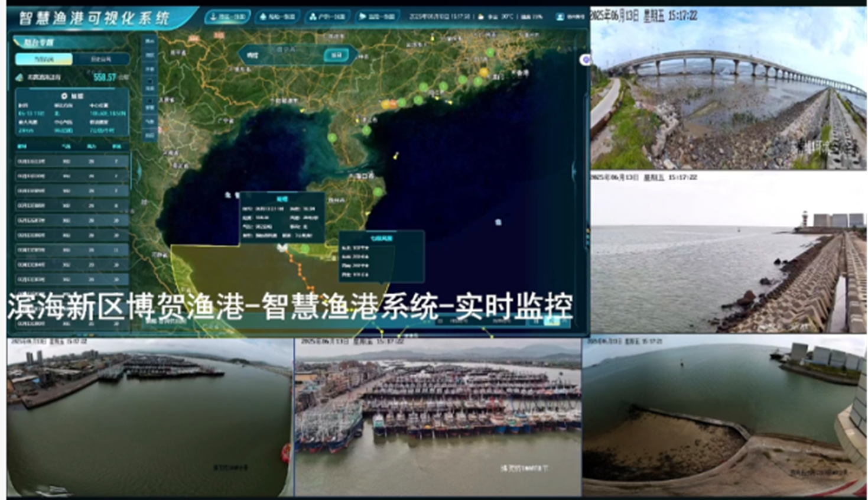Select the first row in typhoon track table
This screenshot has height=500, width=868.
point(71,161)
